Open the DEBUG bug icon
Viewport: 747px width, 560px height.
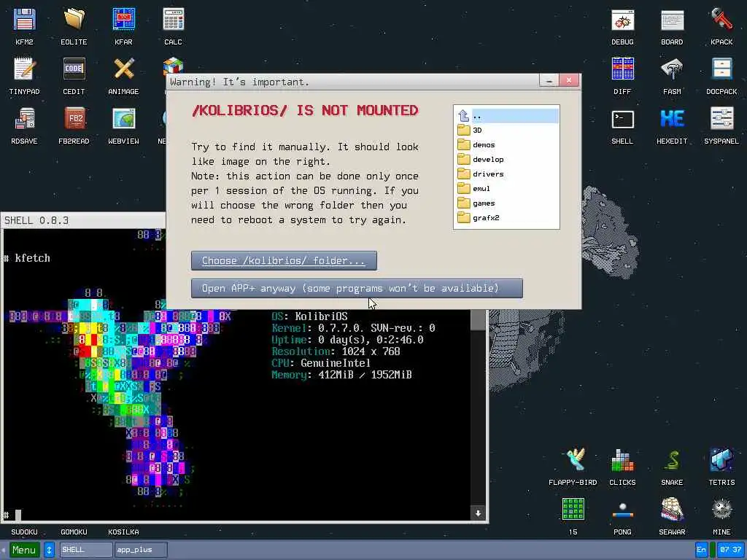(623, 20)
